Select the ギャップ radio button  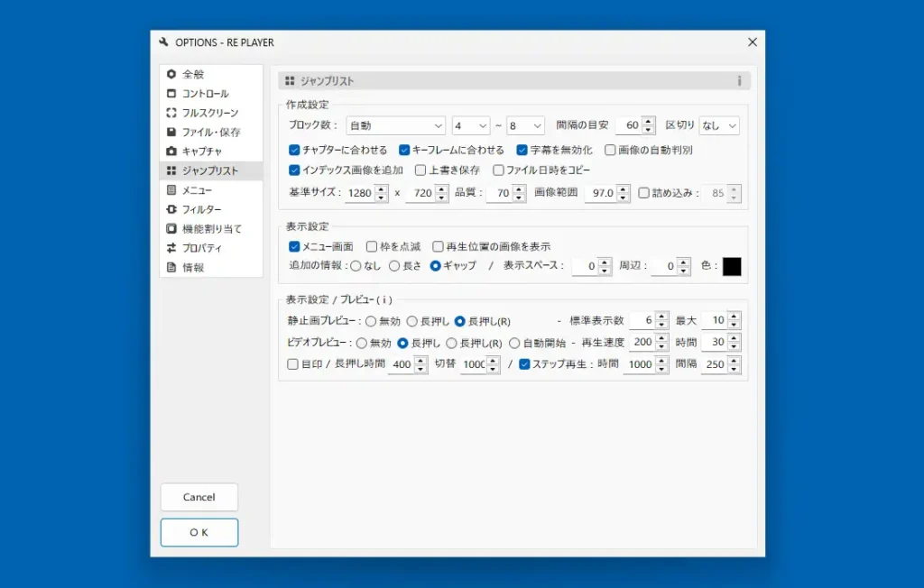(x=434, y=266)
